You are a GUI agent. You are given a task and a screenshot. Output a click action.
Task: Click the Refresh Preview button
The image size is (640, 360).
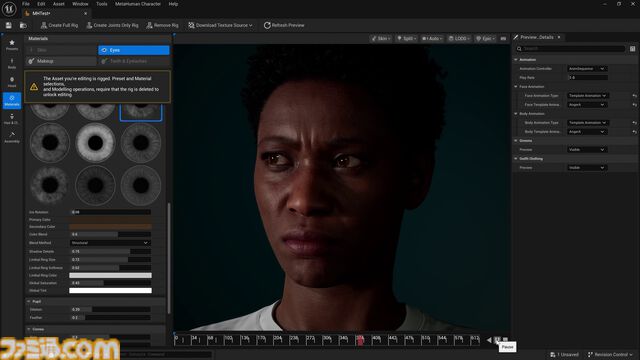point(284,25)
